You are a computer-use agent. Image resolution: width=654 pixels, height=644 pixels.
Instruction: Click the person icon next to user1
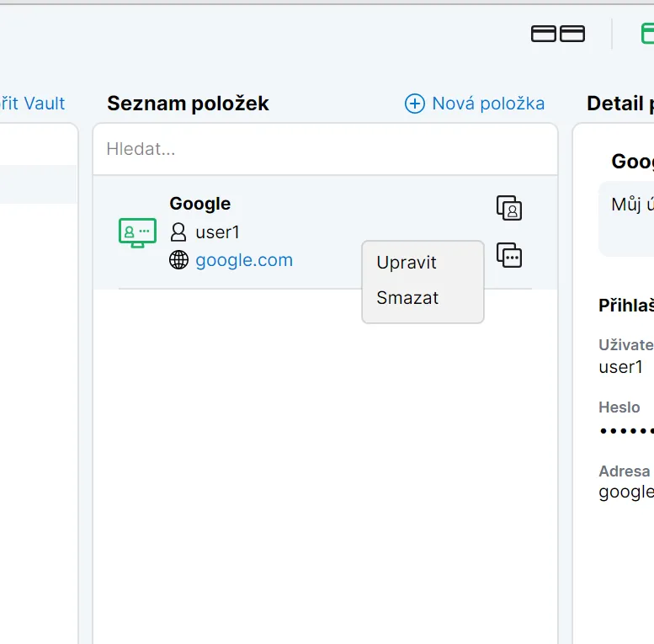(178, 232)
